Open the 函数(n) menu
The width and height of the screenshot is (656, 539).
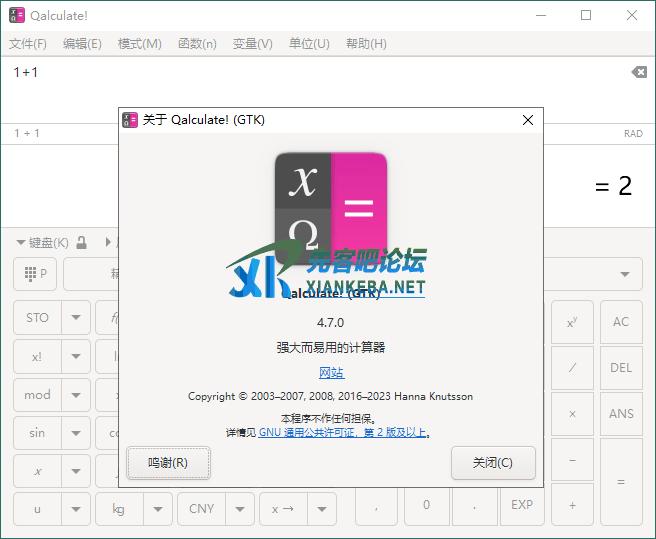click(197, 44)
